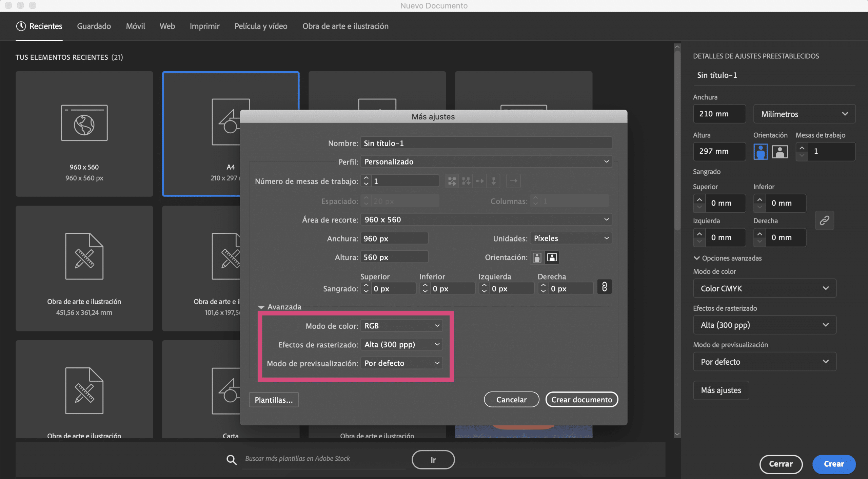The width and height of the screenshot is (868, 479).
Task: Switch to the Película y vídeo tab
Action: click(x=261, y=26)
